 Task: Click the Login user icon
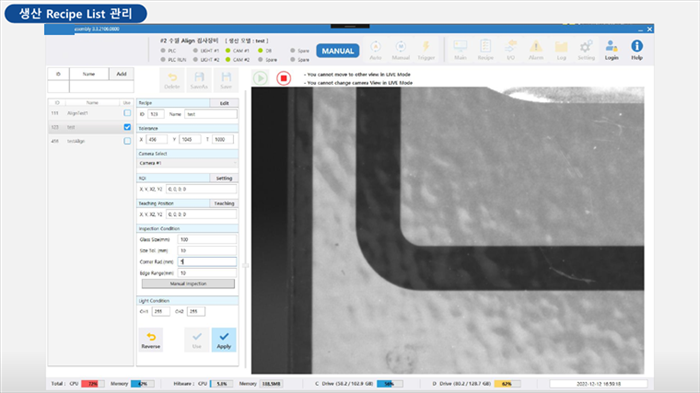(x=612, y=50)
